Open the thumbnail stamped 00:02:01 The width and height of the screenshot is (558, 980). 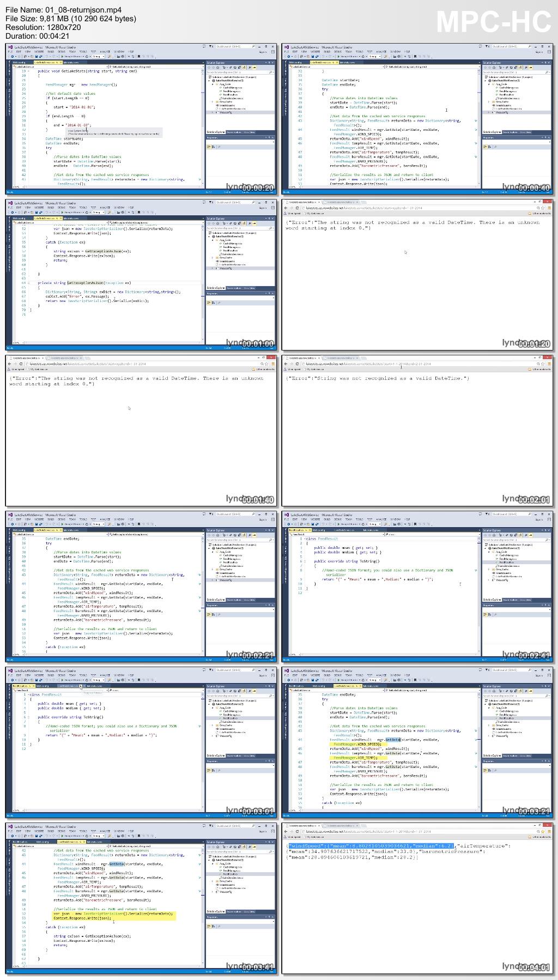click(x=417, y=431)
